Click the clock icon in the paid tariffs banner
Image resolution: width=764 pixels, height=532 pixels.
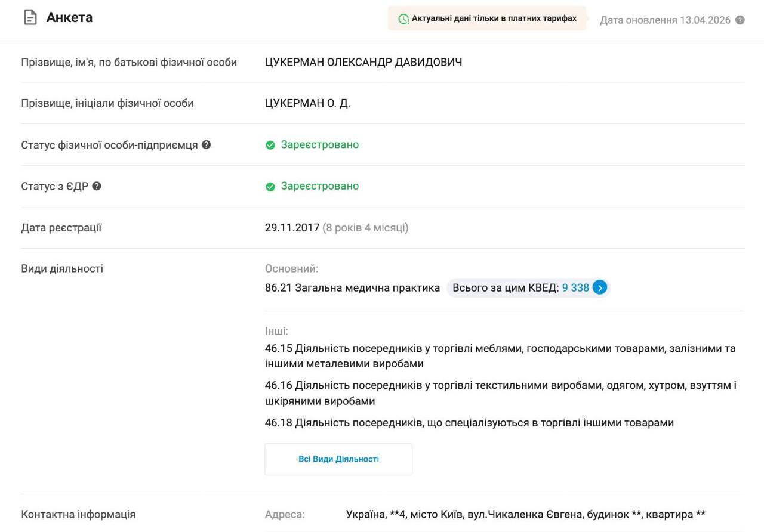coord(403,19)
